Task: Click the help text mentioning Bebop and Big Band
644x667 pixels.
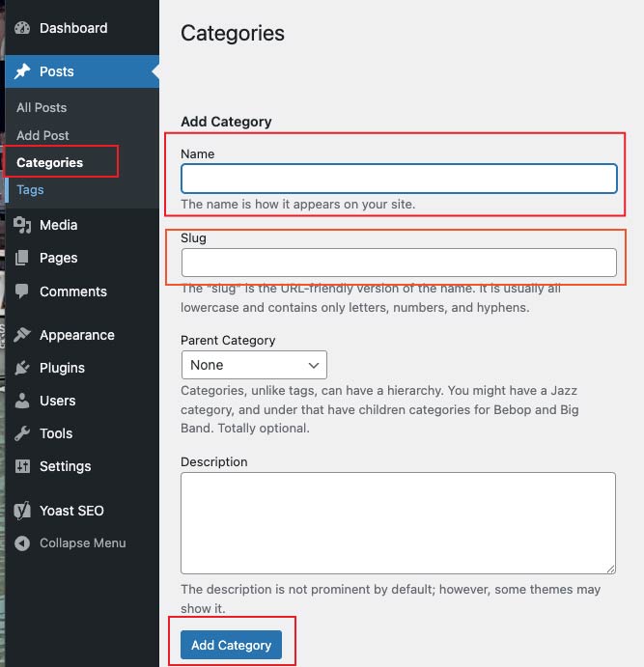Action: click(379, 409)
